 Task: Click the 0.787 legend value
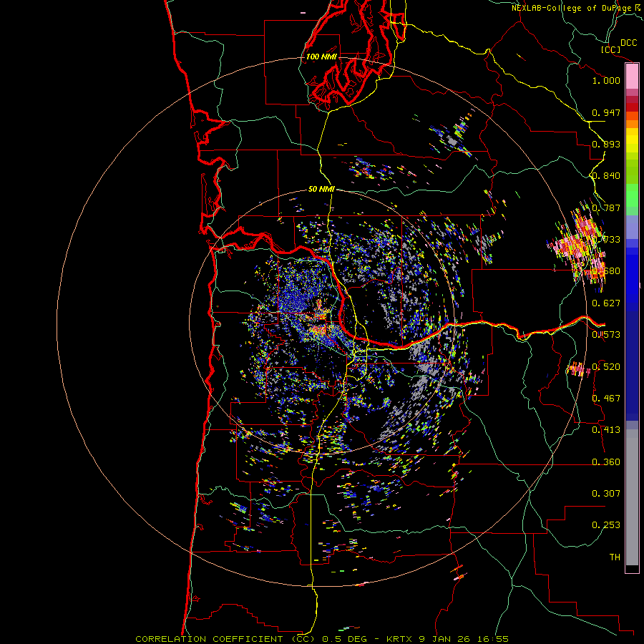click(606, 208)
